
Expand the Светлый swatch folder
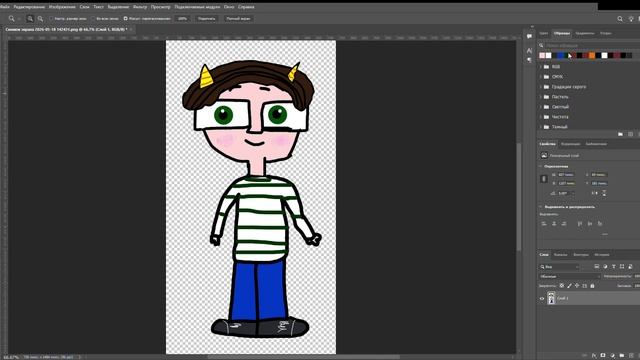[541, 107]
